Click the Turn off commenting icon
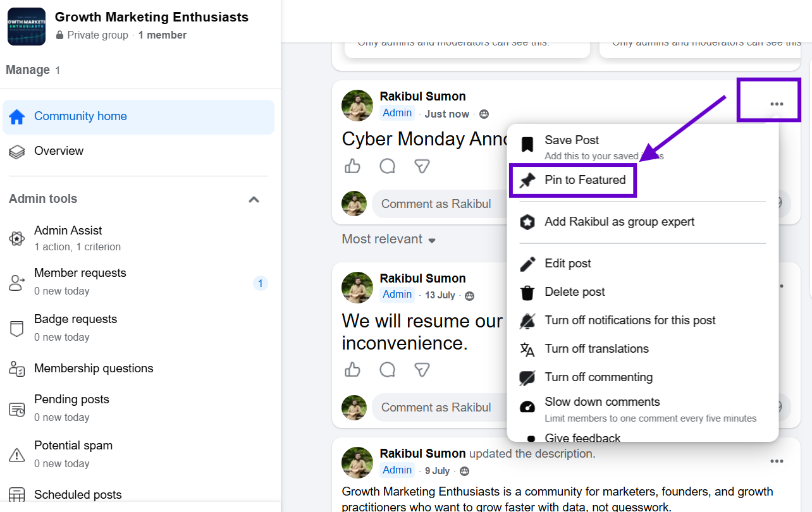This screenshot has width=812, height=512. click(x=527, y=378)
